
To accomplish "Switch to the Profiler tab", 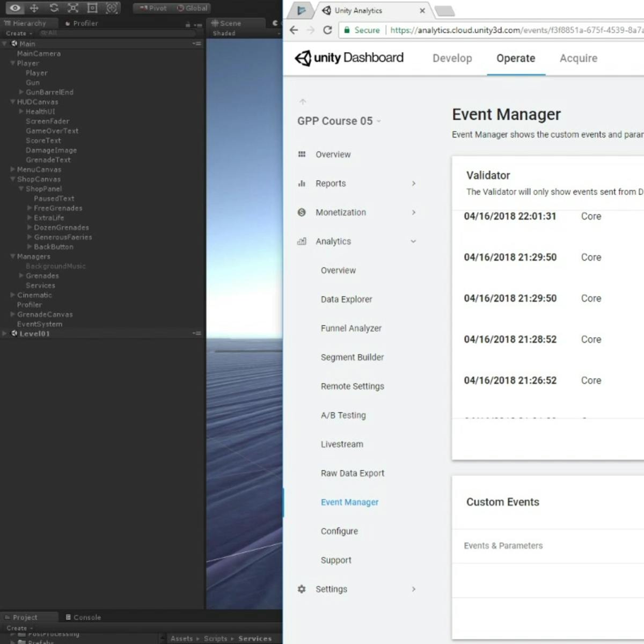I will (x=82, y=23).
